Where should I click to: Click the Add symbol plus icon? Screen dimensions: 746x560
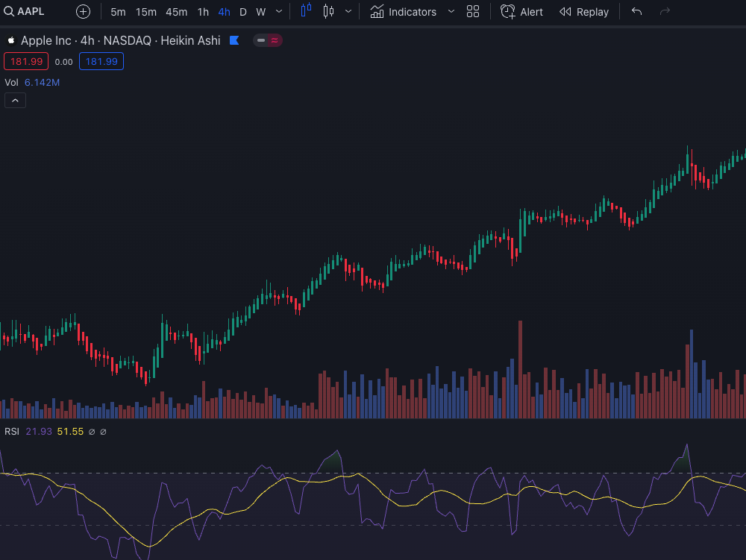click(x=82, y=11)
